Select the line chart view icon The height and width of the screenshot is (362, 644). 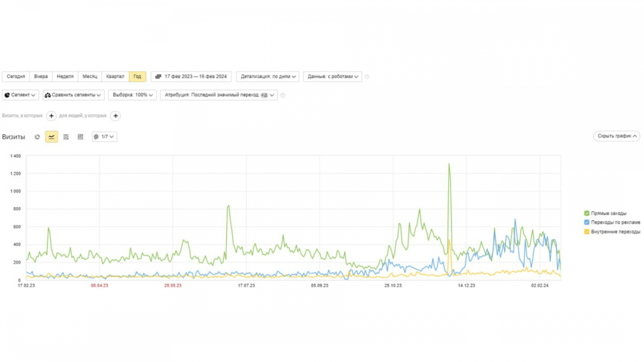pos(52,137)
